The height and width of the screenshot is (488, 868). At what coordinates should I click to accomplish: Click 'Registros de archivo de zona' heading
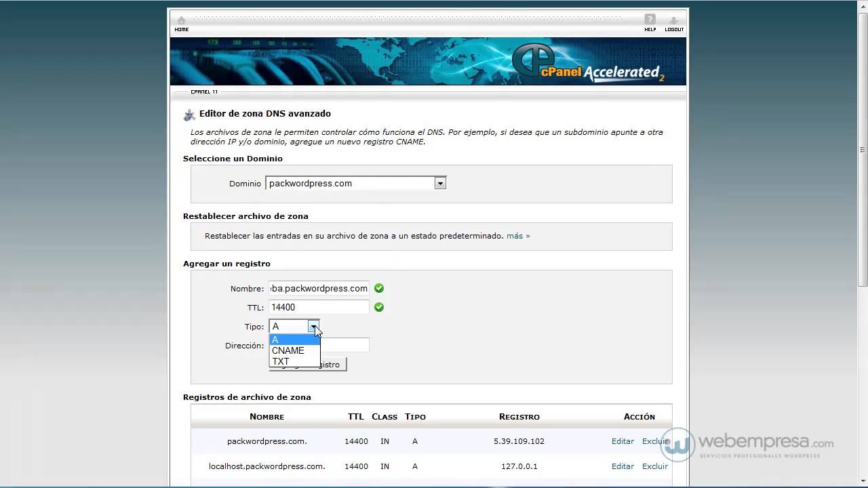[247, 397]
